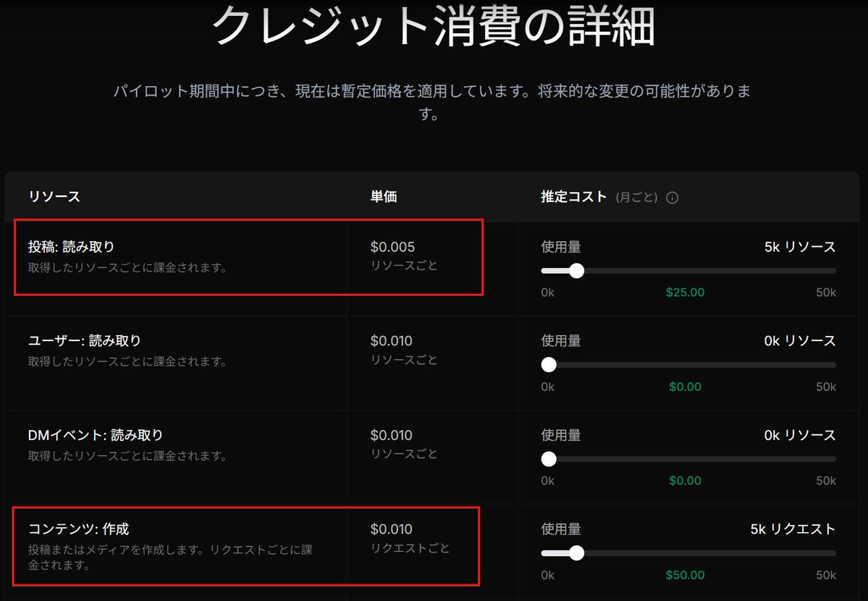The image size is (868, 601).
Task: Click the $0.005 unit price
Action: [x=392, y=246]
